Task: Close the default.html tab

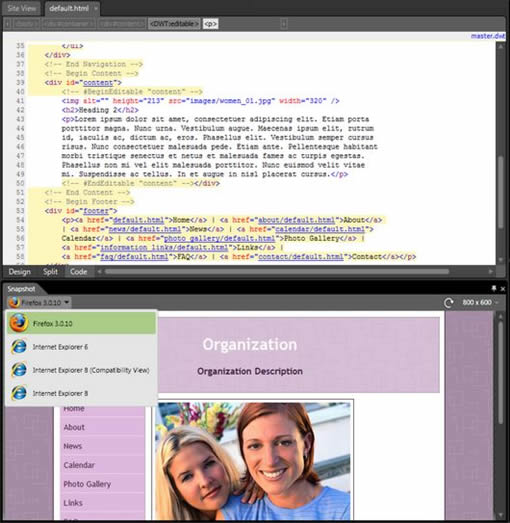Action: (95, 8)
